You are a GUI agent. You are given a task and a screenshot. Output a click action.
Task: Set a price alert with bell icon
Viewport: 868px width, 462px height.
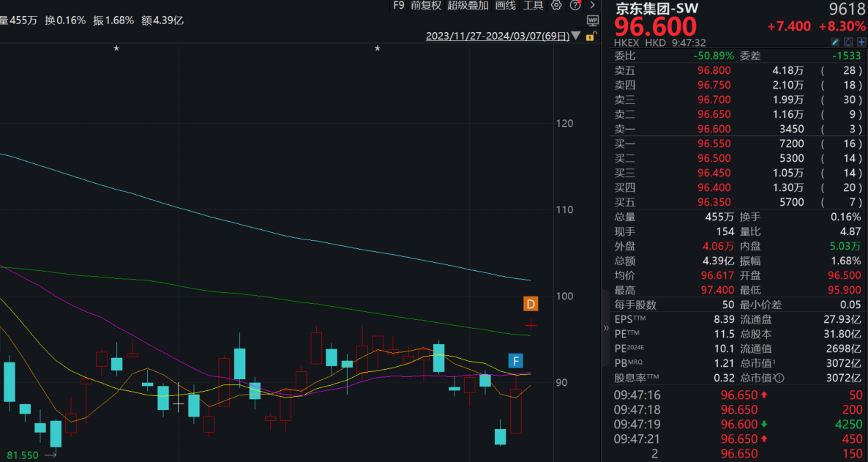(x=849, y=42)
